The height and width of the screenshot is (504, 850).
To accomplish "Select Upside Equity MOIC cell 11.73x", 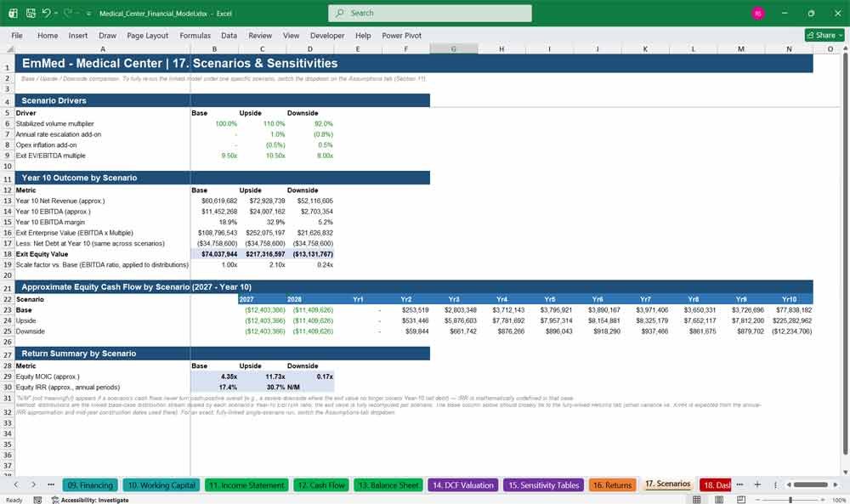I will click(263, 377).
